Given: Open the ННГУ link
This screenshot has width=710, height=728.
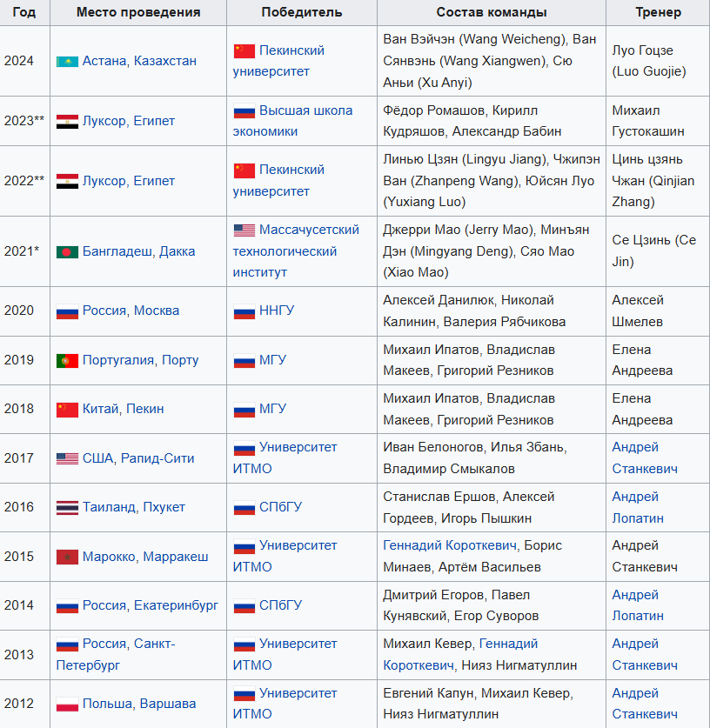Looking at the screenshot, I should coord(277,311).
